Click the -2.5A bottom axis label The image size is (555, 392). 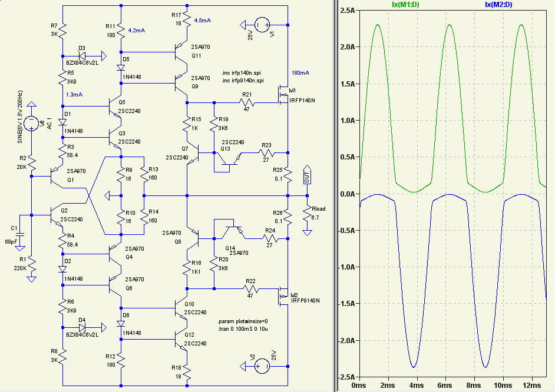click(x=347, y=377)
